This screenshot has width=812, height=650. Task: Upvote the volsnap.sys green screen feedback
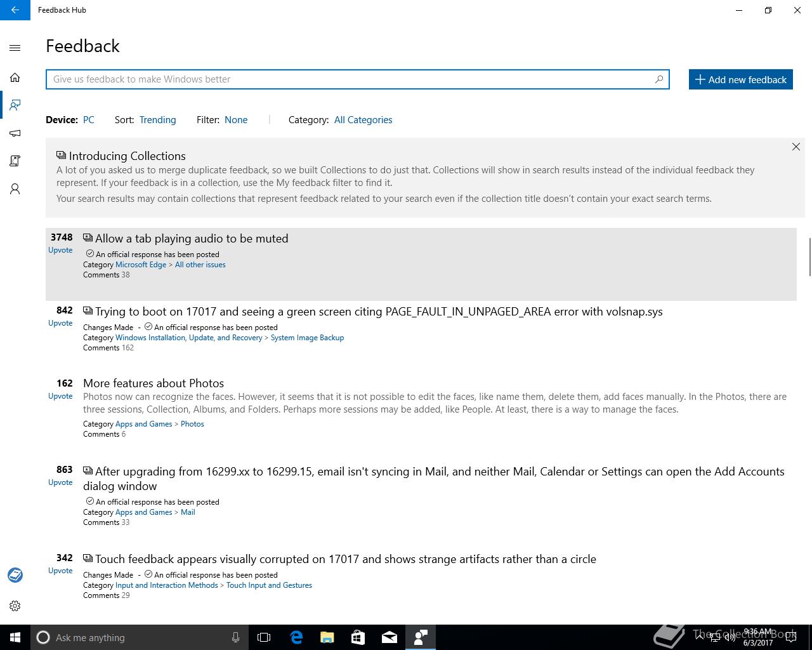click(60, 323)
